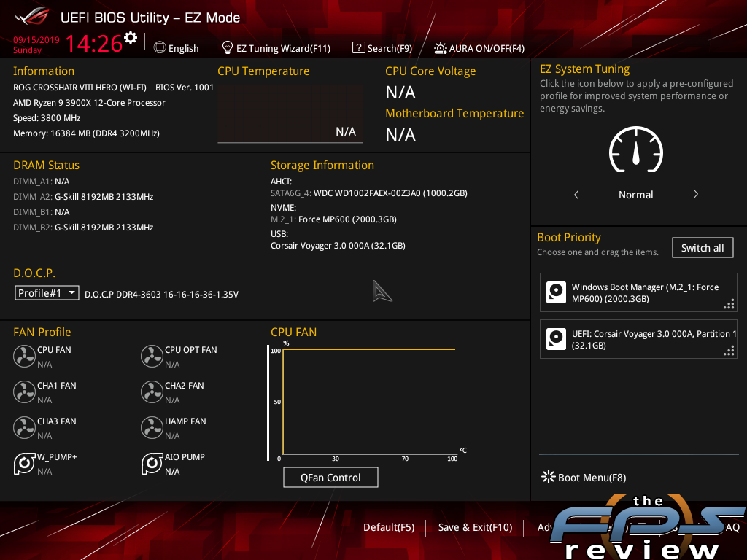Open the D.O.C.P. Profile#1 dropdown
The width and height of the screenshot is (747, 560).
tap(47, 293)
